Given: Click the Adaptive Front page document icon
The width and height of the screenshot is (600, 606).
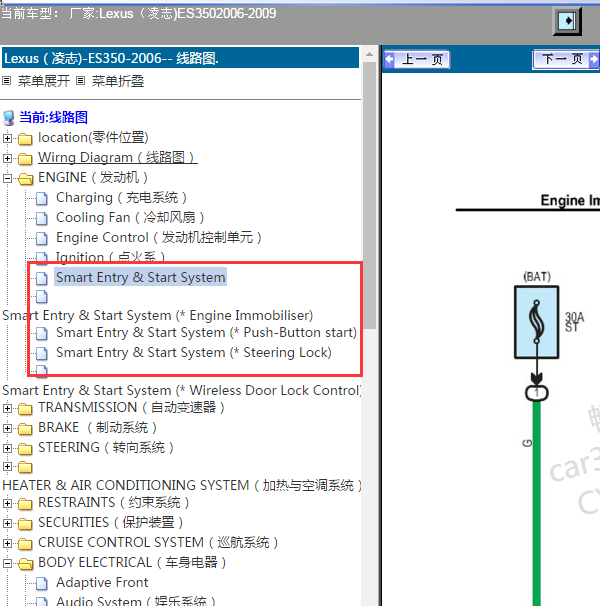Looking at the screenshot, I should (x=42, y=584).
